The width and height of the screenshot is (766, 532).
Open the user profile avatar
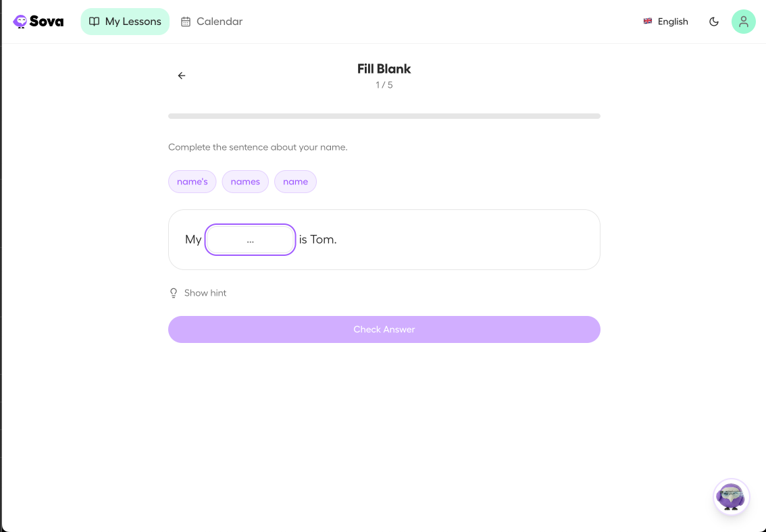(x=744, y=21)
